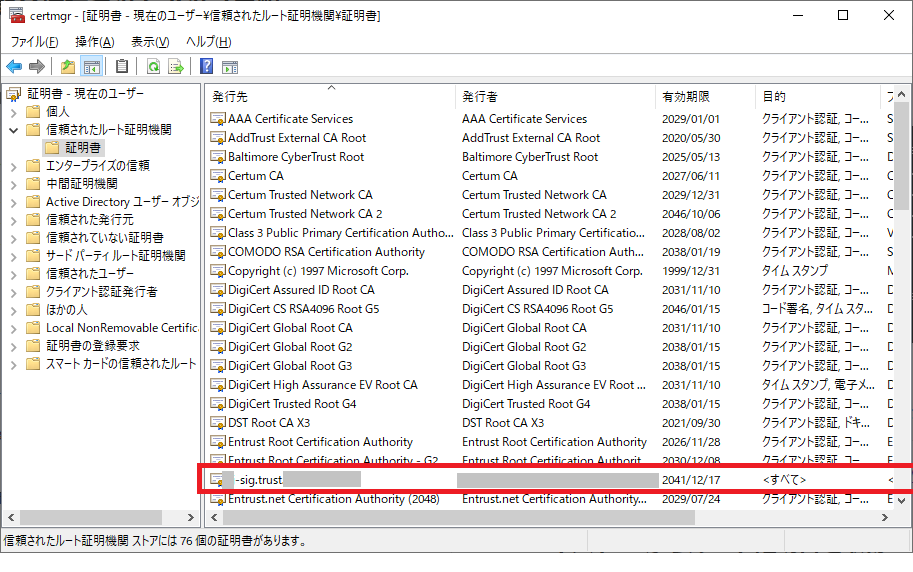Image resolution: width=913 pixels, height=572 pixels.
Task: Click right arrow of list horizontal scrollbar
Action: pos(884,517)
